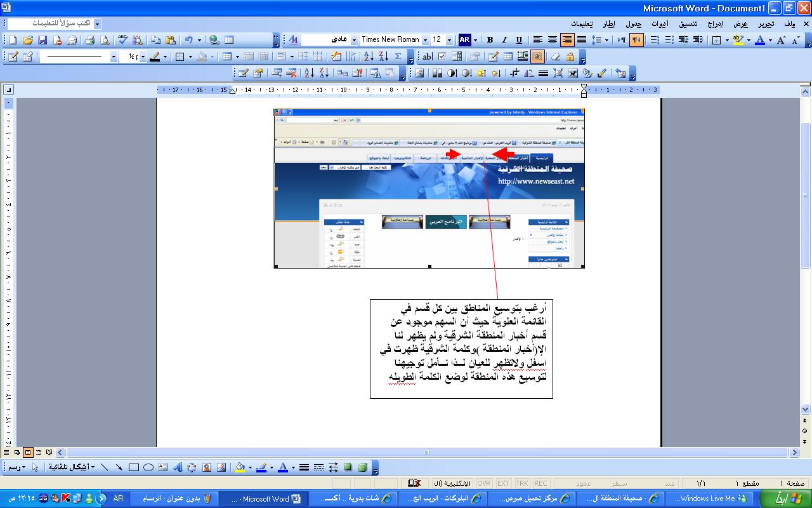Toggle Italic formatting
The width and height of the screenshot is (812, 508).
click(x=504, y=40)
